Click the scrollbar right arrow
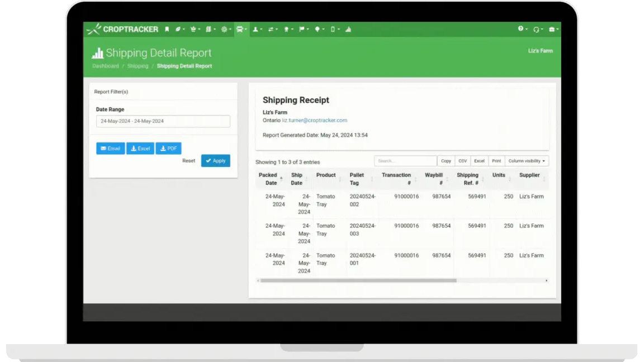 pyautogui.click(x=546, y=281)
